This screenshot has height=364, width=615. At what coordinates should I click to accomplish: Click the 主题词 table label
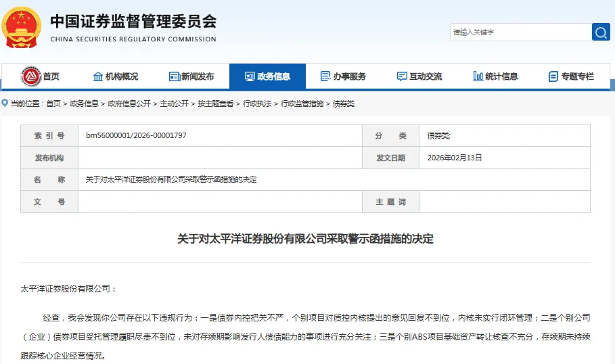[390, 202]
